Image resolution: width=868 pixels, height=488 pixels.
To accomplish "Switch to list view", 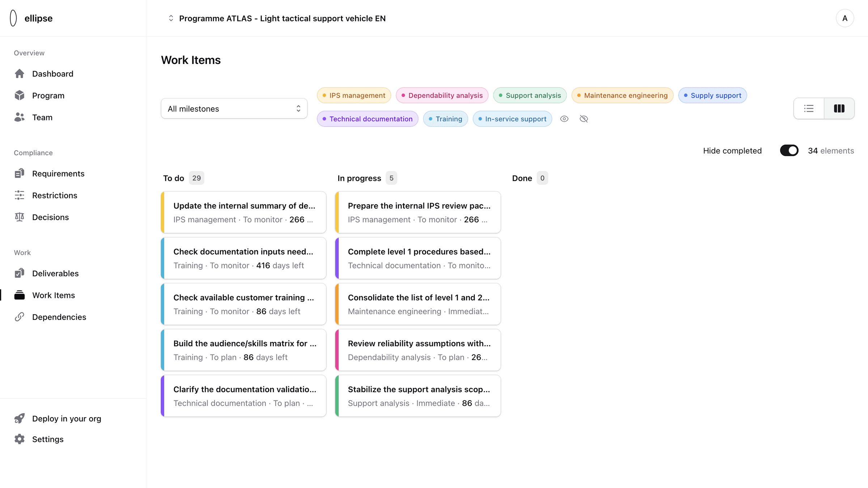I will coord(809,108).
